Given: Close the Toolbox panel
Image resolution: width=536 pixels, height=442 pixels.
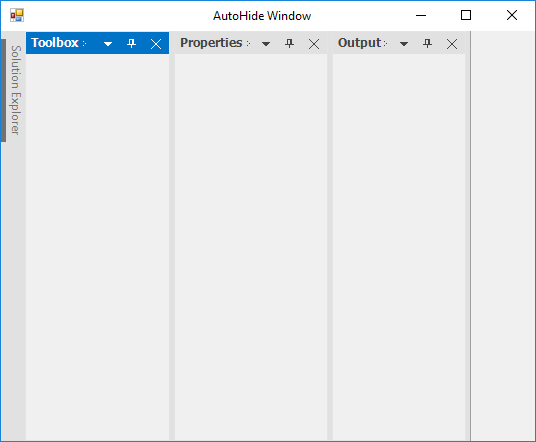Looking at the screenshot, I should [156, 44].
